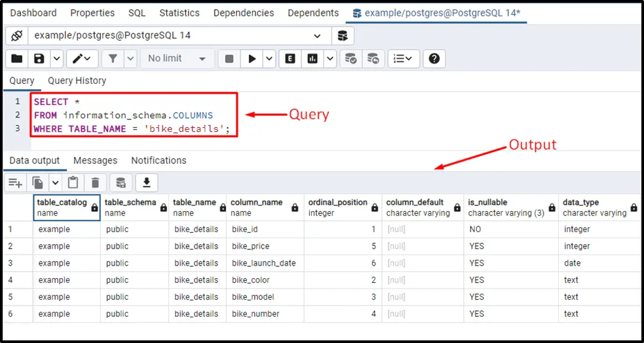
Task: Expand the execute options dropdown arrow
Action: coord(269,58)
